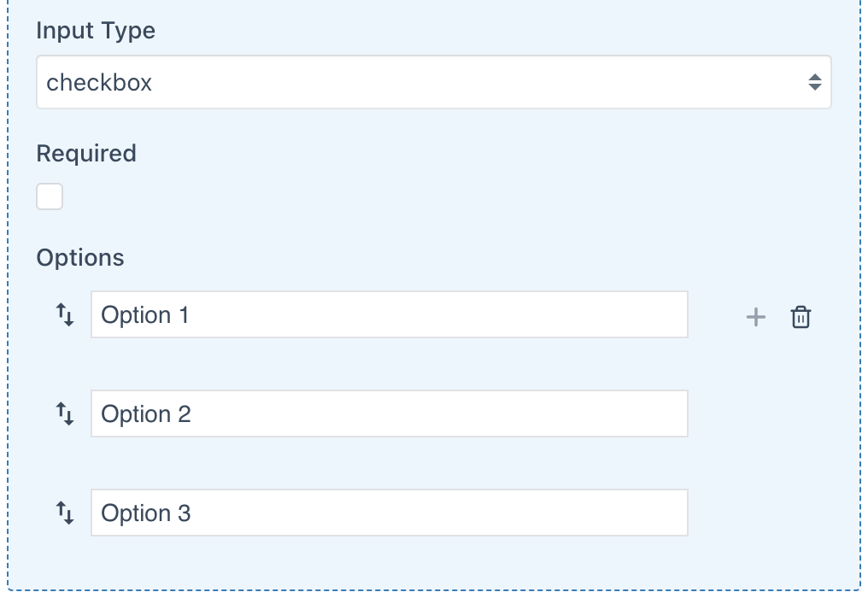This screenshot has height=598, width=868.
Task: Click the reorder icon beside Option 3
Action: click(x=67, y=513)
